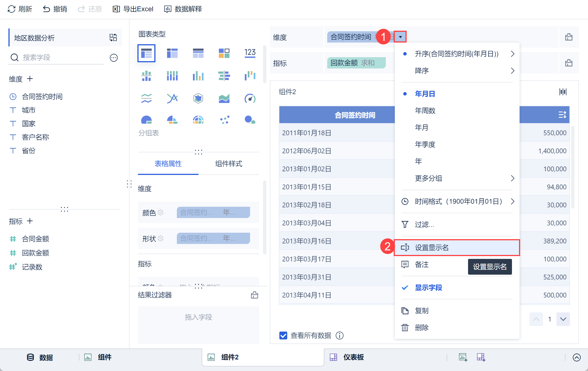
Task: Click the 撤销 undo button
Action: (x=55, y=9)
